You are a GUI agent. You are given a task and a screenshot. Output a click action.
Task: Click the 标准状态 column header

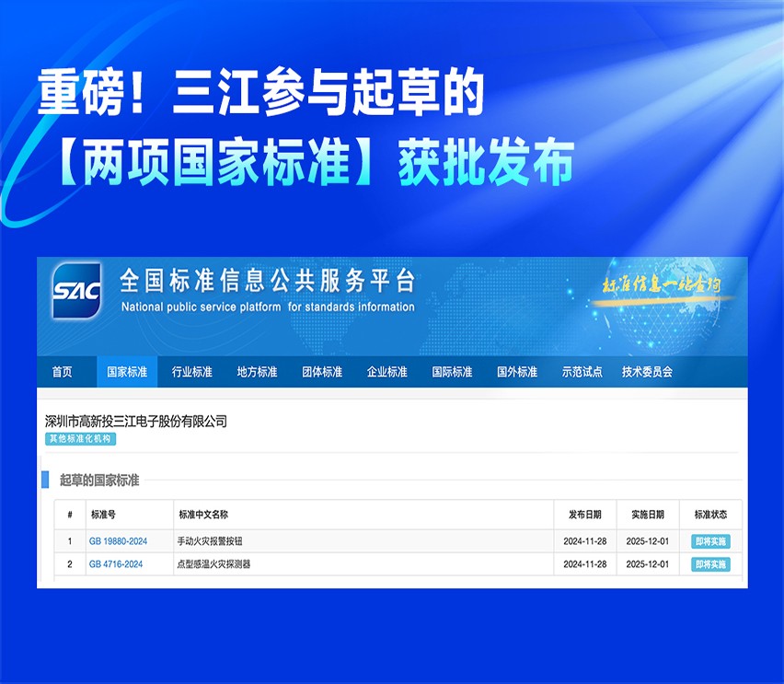click(x=710, y=515)
